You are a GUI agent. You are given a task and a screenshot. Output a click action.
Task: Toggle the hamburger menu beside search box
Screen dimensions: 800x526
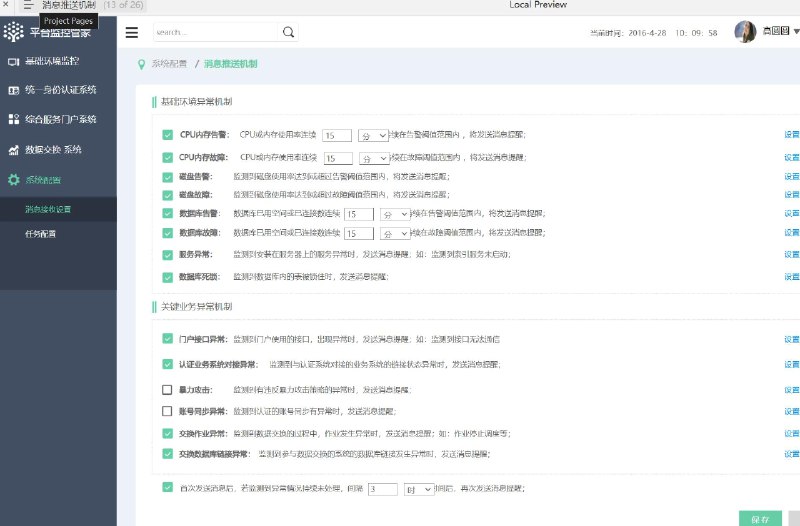(x=132, y=32)
